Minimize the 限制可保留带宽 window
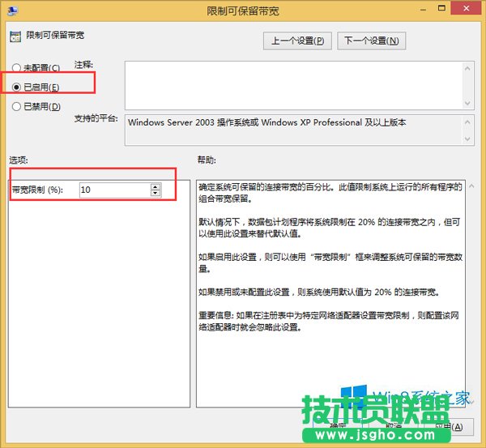 (424, 9)
